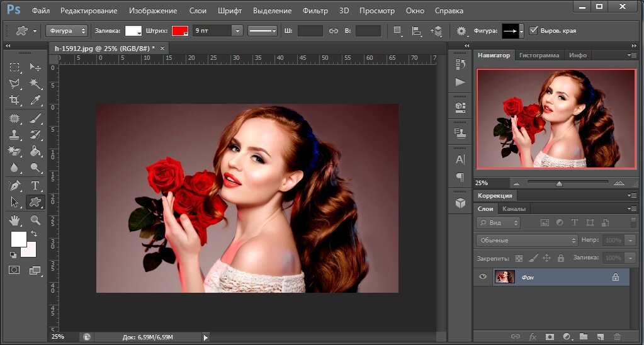
Task: Select the Clone Stamp tool
Action: [x=14, y=134]
